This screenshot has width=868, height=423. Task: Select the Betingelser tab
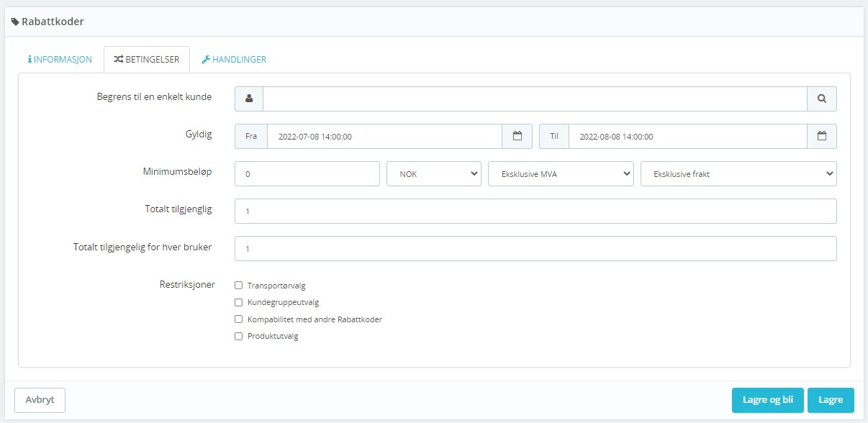click(147, 60)
